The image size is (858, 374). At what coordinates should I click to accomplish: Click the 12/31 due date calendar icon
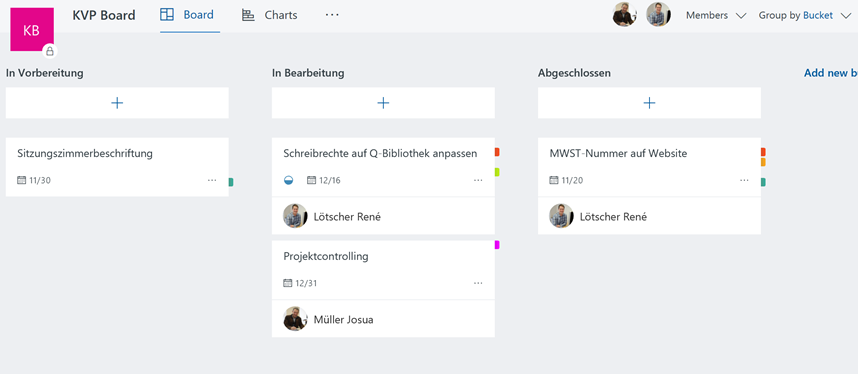288,283
